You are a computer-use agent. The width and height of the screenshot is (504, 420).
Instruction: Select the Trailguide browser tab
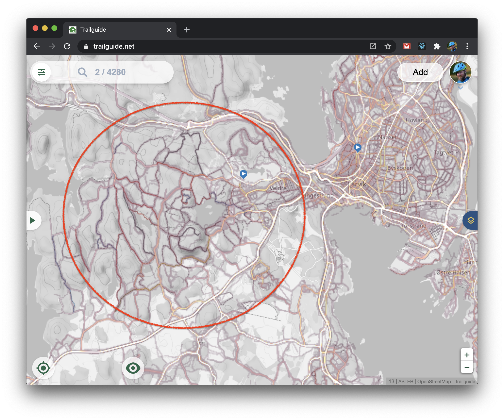point(120,30)
